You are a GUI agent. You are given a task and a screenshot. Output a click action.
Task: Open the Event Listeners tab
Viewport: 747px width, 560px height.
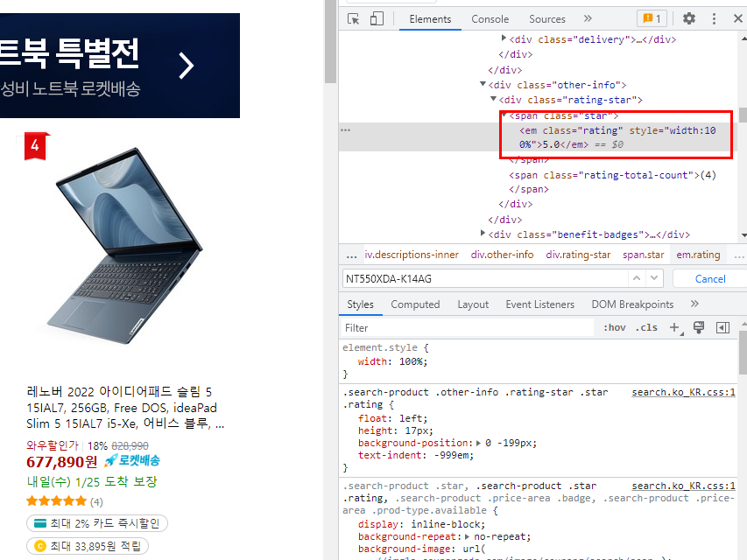click(539, 304)
